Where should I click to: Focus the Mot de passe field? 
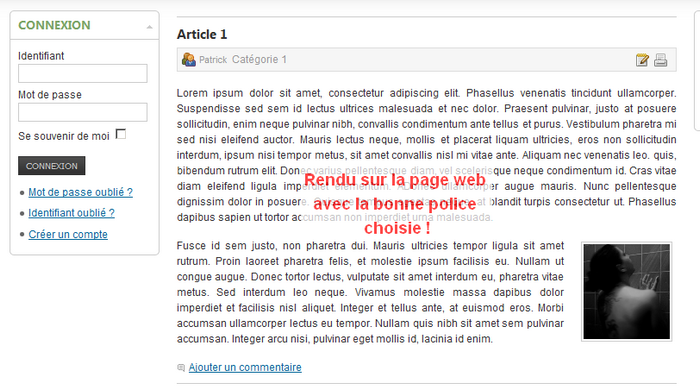point(83,112)
